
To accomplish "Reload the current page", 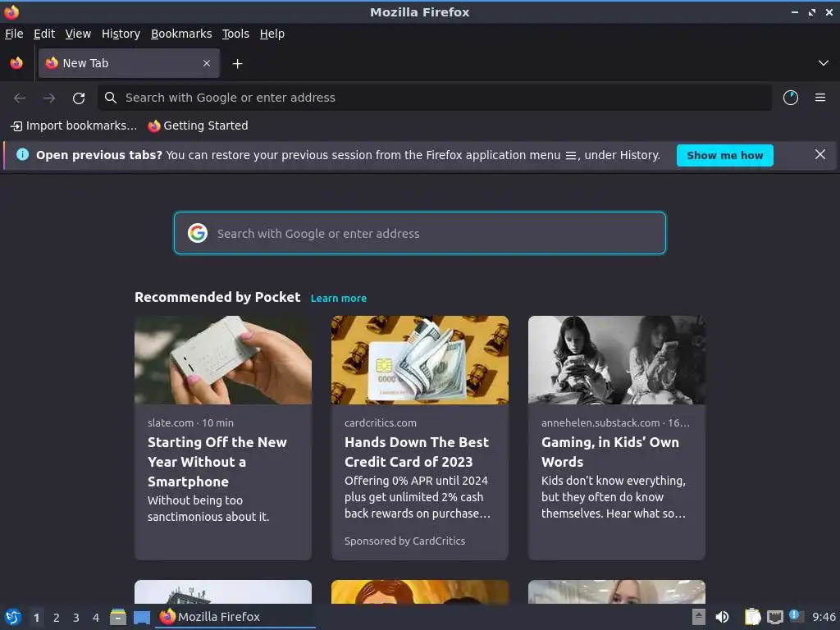I will click(79, 98).
